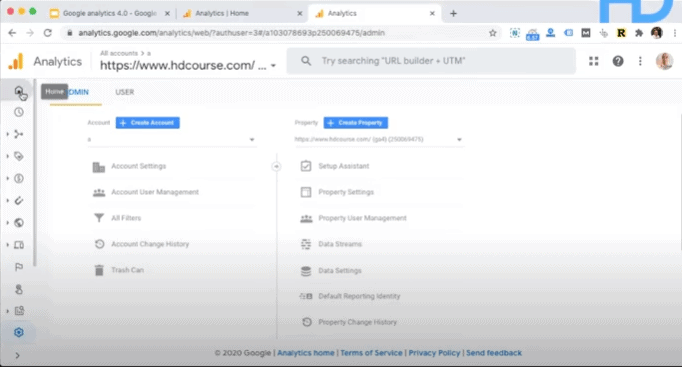Screen dimensions: 682x367
Task: Open Property Change History
Action: pyautogui.click(x=358, y=322)
